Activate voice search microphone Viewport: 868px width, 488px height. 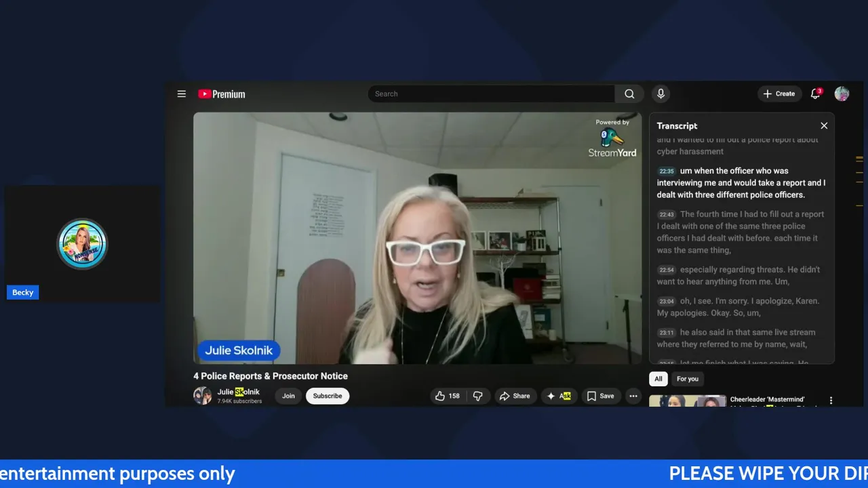(660, 94)
